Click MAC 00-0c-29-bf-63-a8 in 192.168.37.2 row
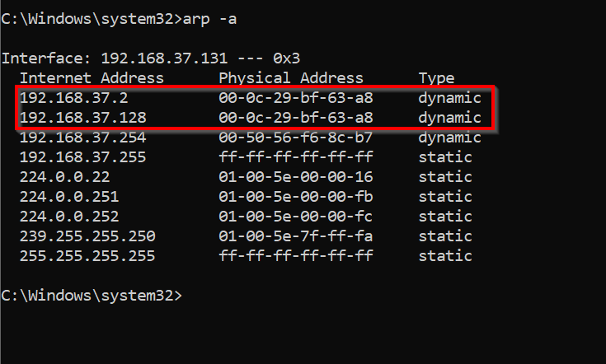Viewport: 606px width, 364px height. click(x=296, y=98)
